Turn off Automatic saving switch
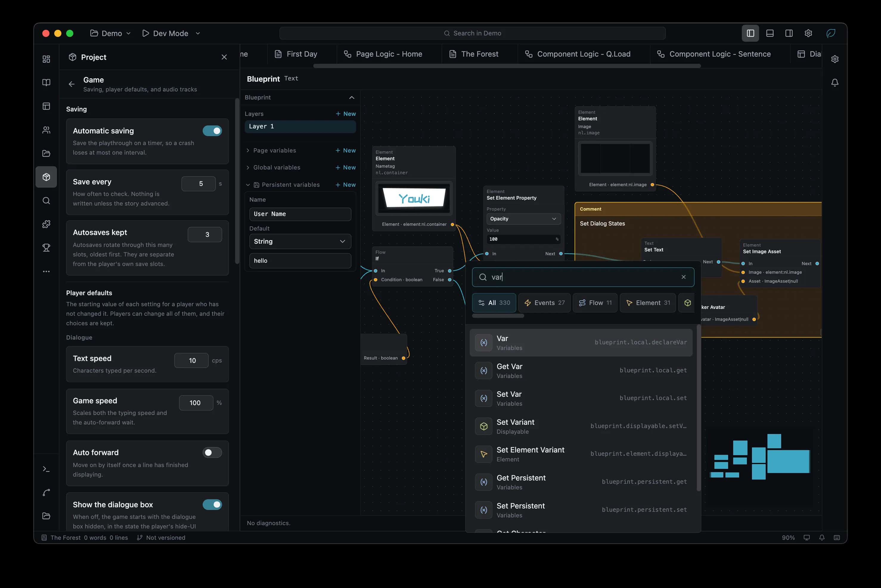 click(212, 131)
